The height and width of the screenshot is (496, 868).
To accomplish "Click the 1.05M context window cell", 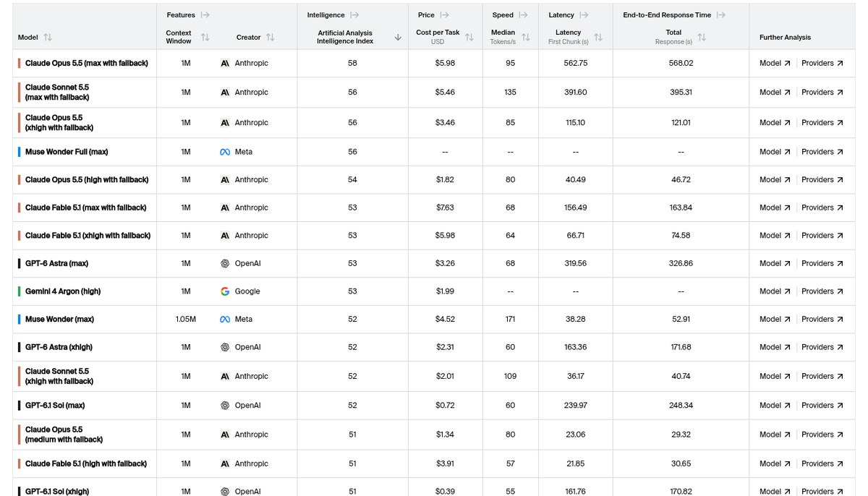I will (x=186, y=319).
